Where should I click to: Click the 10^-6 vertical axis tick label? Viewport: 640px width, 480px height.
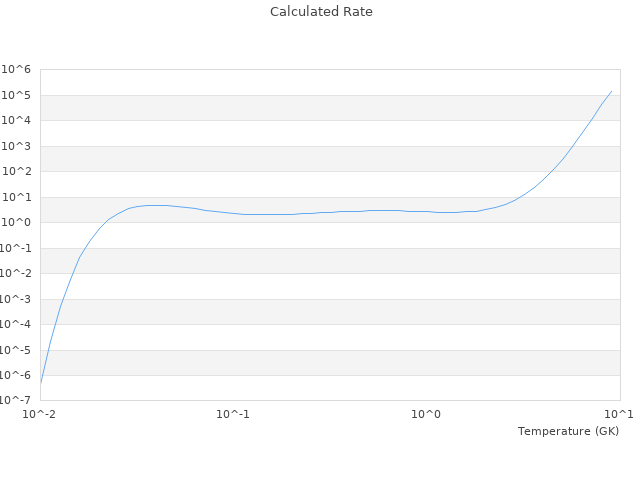click(x=16, y=376)
